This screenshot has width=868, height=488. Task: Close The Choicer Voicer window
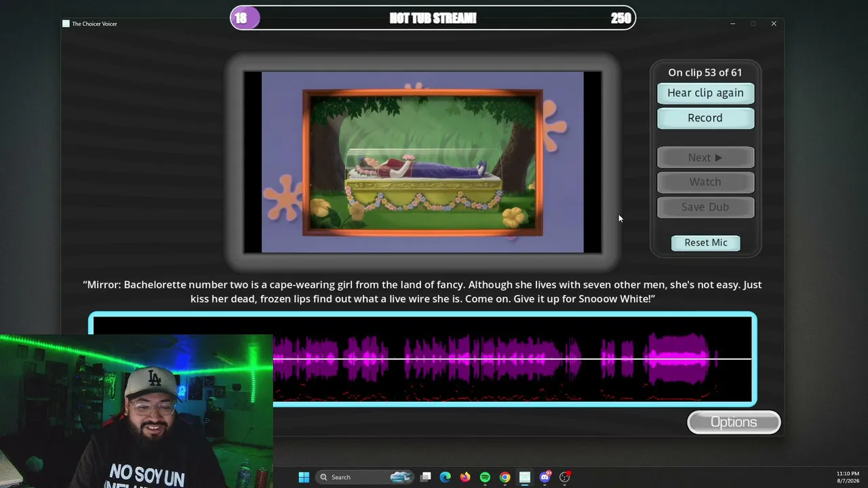[x=774, y=24]
